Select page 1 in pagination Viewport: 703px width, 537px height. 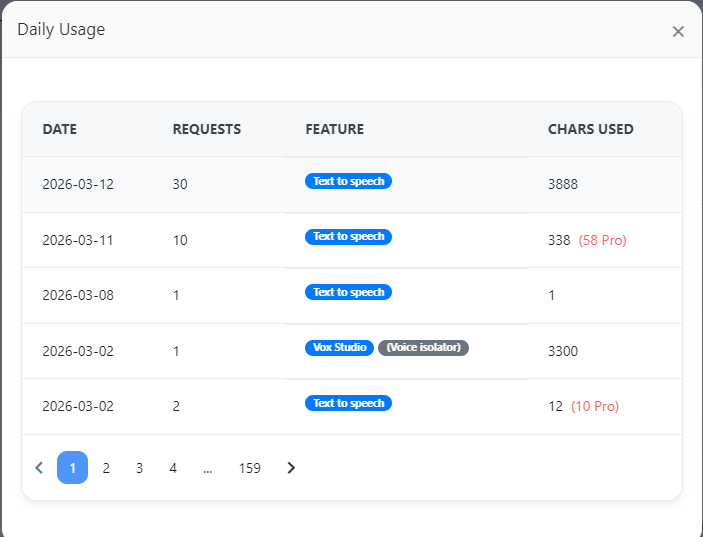coord(72,467)
